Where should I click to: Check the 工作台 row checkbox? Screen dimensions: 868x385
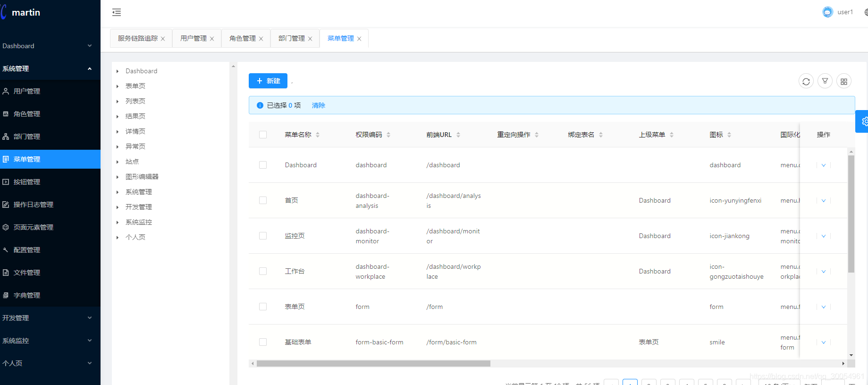(x=263, y=271)
